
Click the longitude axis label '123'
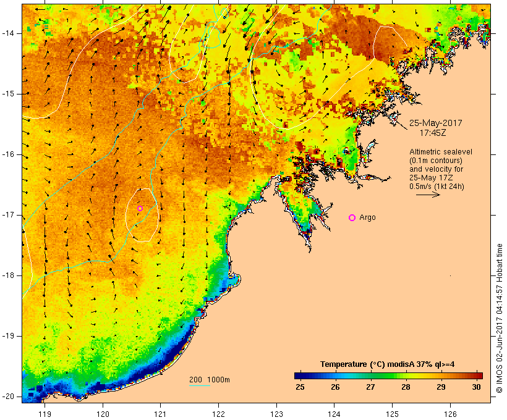coord(276,414)
